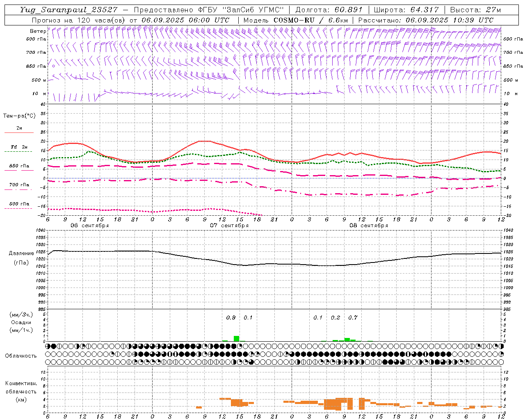Click the computed time Рассчитано: 06.09.2025 10:39 UTC
Image resolution: width=525 pixels, height=420 pixels.
point(426,20)
